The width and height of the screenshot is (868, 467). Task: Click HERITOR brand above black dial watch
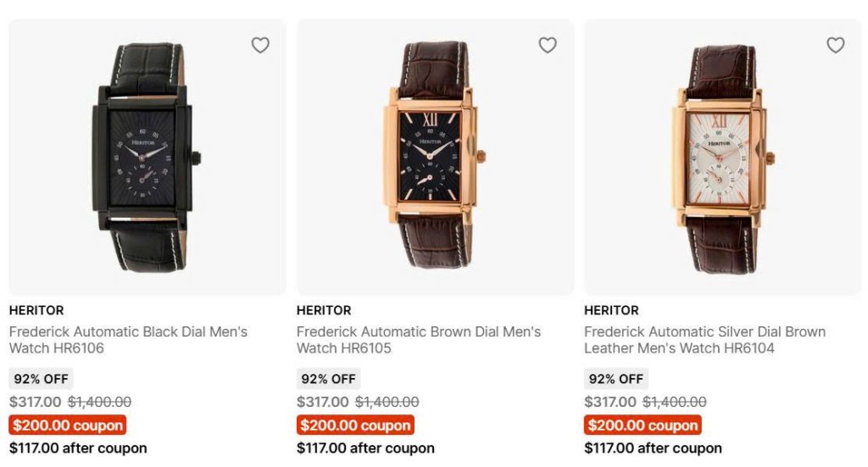pos(36,310)
